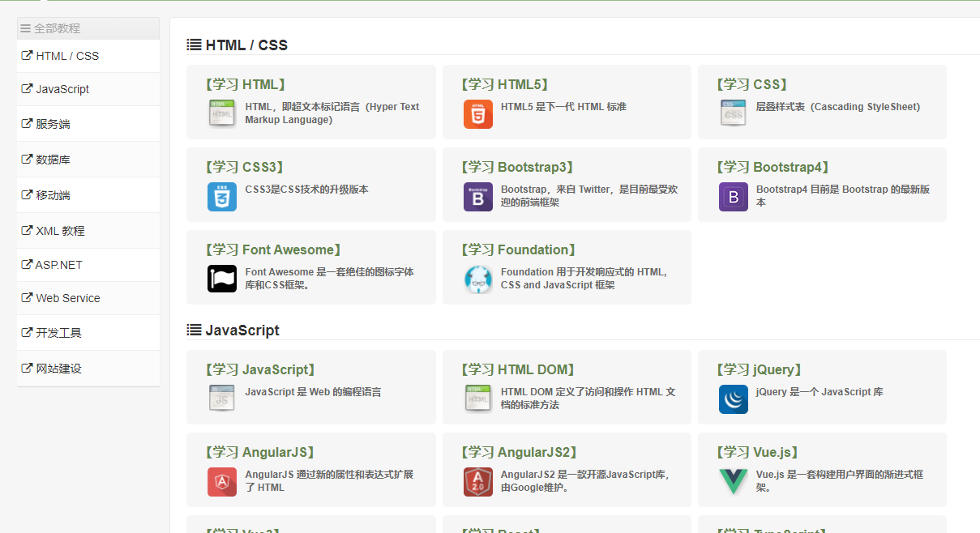Click external-link icon beside JavaScript sidebar item
Viewport: 980px width, 533px height.
click(x=27, y=89)
